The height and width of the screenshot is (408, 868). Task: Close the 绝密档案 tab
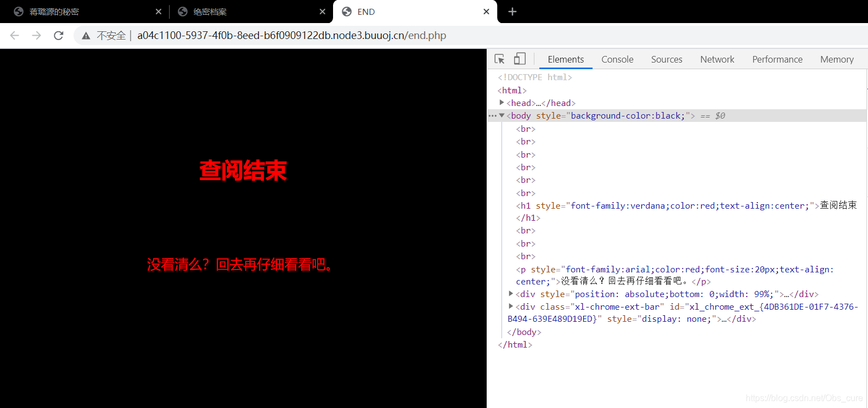pyautogui.click(x=322, y=12)
